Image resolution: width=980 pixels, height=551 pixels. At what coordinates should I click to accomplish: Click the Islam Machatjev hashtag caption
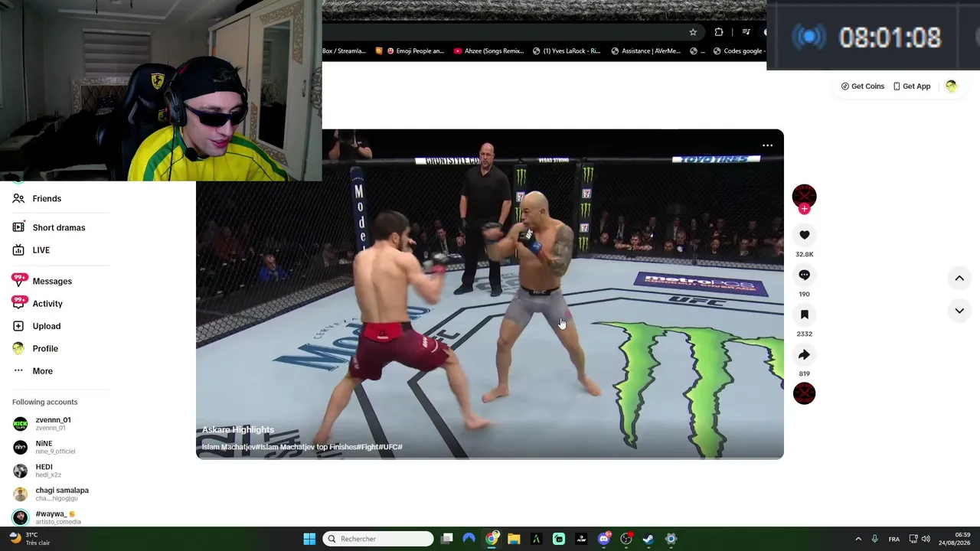point(302,447)
